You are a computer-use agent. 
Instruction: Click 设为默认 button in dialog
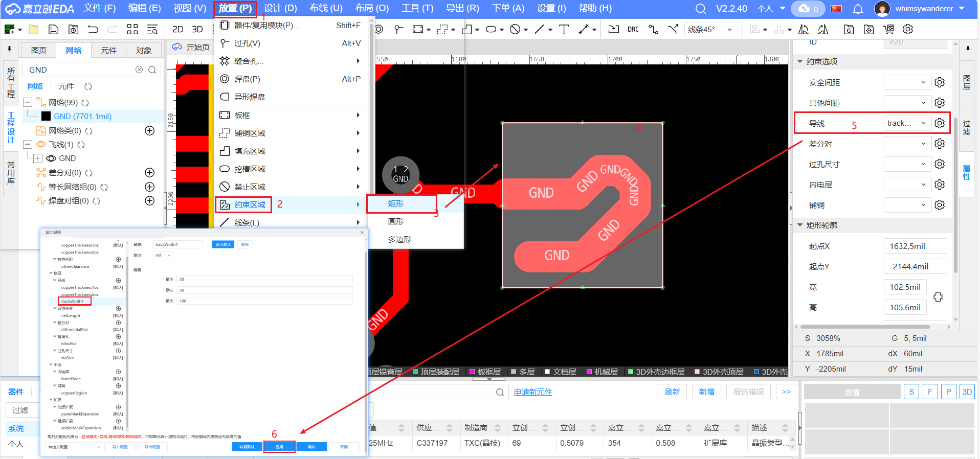pos(222,244)
